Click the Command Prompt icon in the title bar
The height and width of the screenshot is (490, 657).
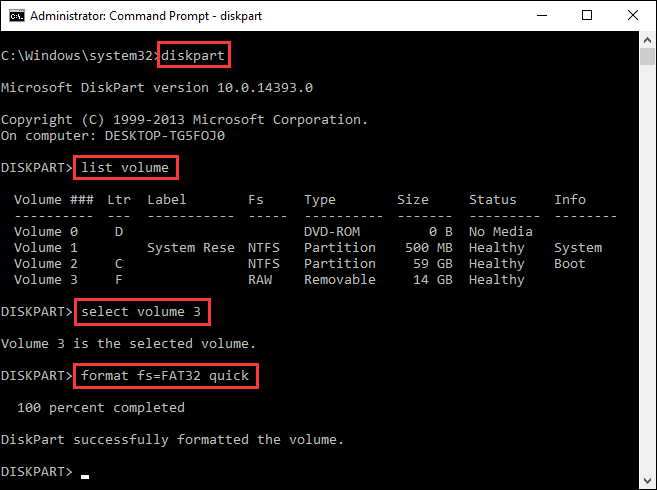(14, 17)
